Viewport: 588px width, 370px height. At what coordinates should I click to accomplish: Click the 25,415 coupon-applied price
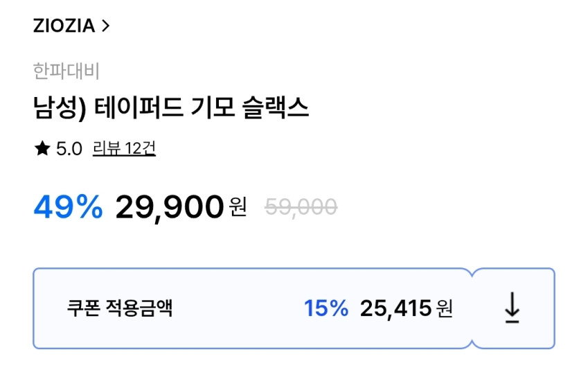(395, 308)
